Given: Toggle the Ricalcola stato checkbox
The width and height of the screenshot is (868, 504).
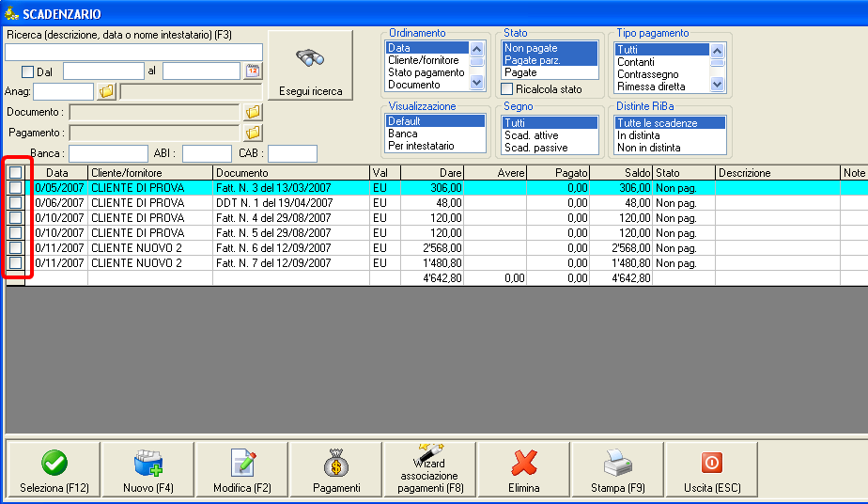Looking at the screenshot, I should [x=508, y=89].
